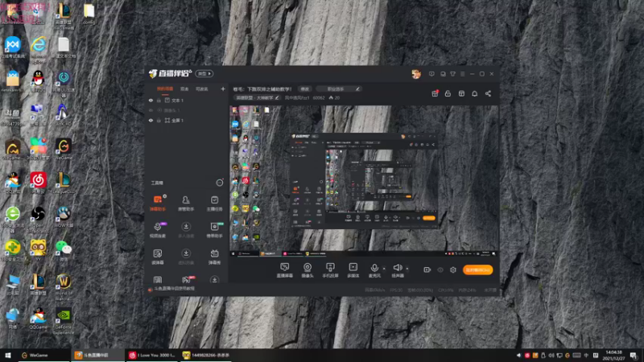Download the 多人连麦 tool
Image resolution: width=644 pixels, height=362 pixels.
pyautogui.click(x=186, y=230)
